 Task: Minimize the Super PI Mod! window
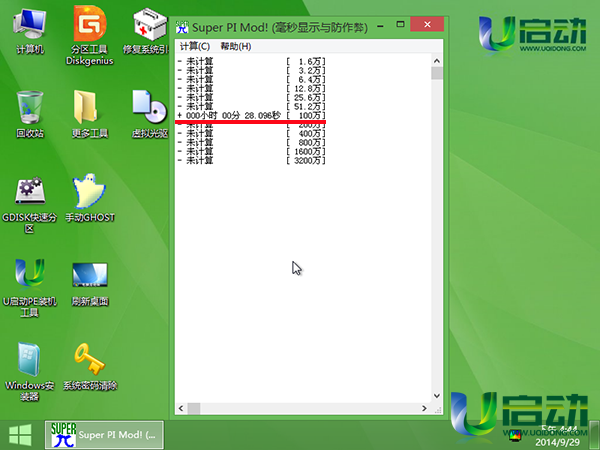point(380,26)
